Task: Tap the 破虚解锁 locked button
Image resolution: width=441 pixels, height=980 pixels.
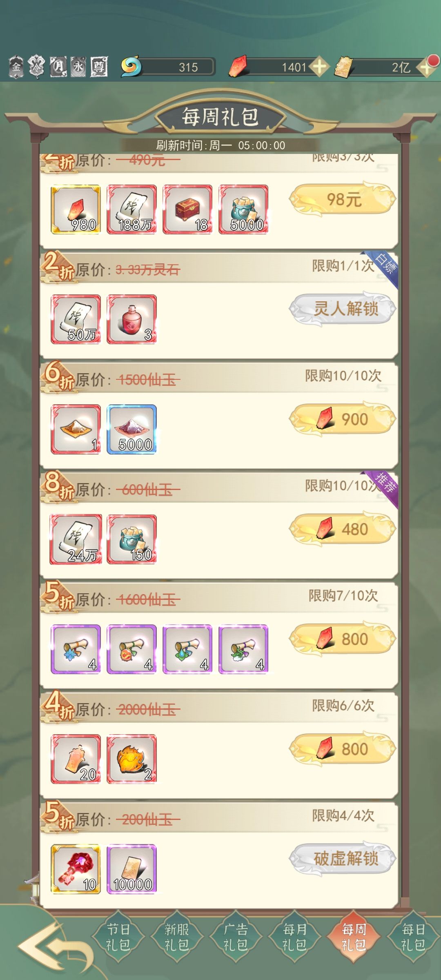Action: (x=343, y=858)
